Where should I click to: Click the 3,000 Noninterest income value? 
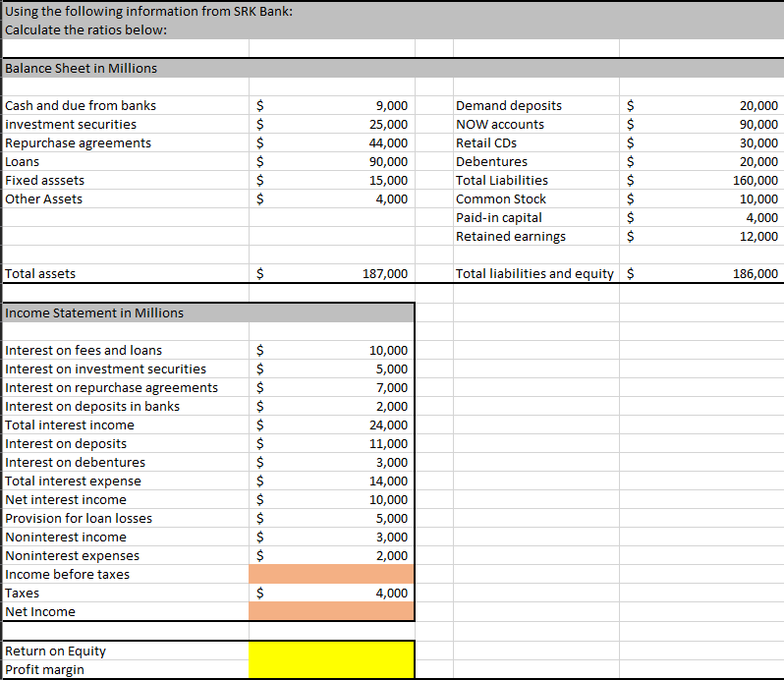332,537
